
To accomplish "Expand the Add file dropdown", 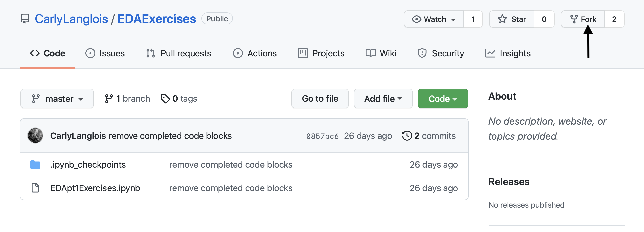I will tap(383, 99).
